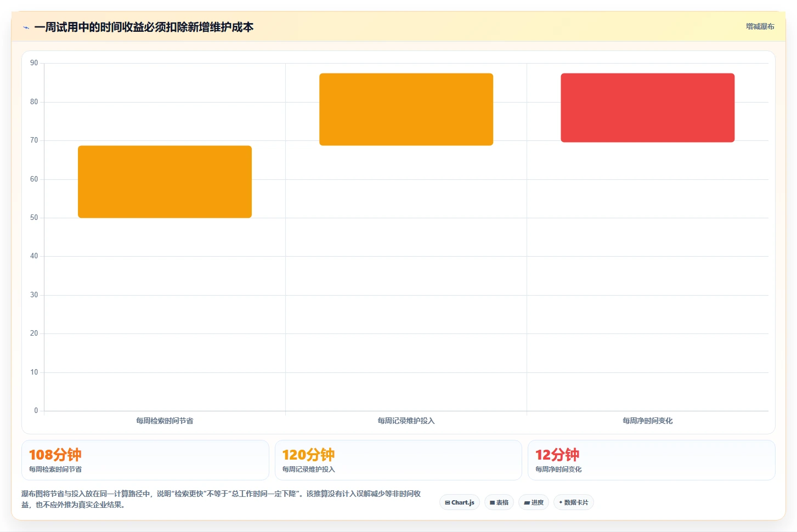
Task: Select the 数据卡片 tag chip
Action: (574, 502)
